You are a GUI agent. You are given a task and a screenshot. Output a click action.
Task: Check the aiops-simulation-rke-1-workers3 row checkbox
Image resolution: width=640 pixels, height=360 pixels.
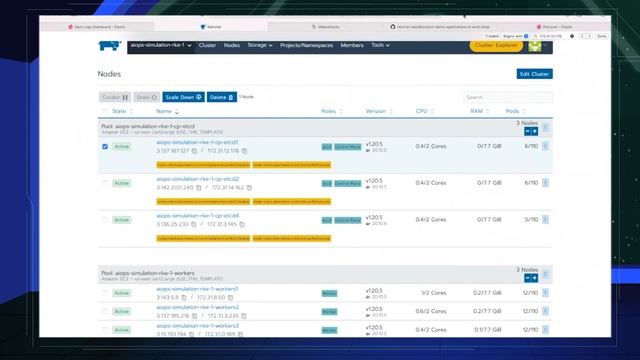pyautogui.click(x=105, y=329)
